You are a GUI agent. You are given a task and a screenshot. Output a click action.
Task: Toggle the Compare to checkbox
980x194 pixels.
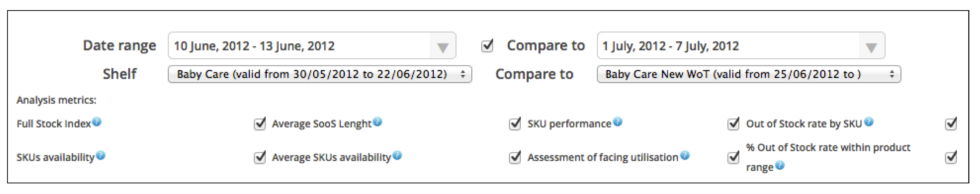tap(487, 46)
